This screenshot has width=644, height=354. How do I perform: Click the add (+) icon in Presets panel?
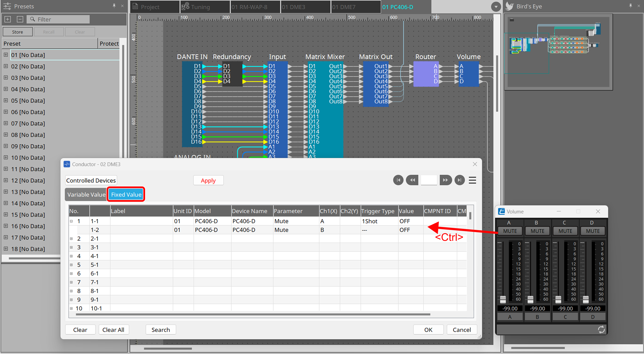7,19
